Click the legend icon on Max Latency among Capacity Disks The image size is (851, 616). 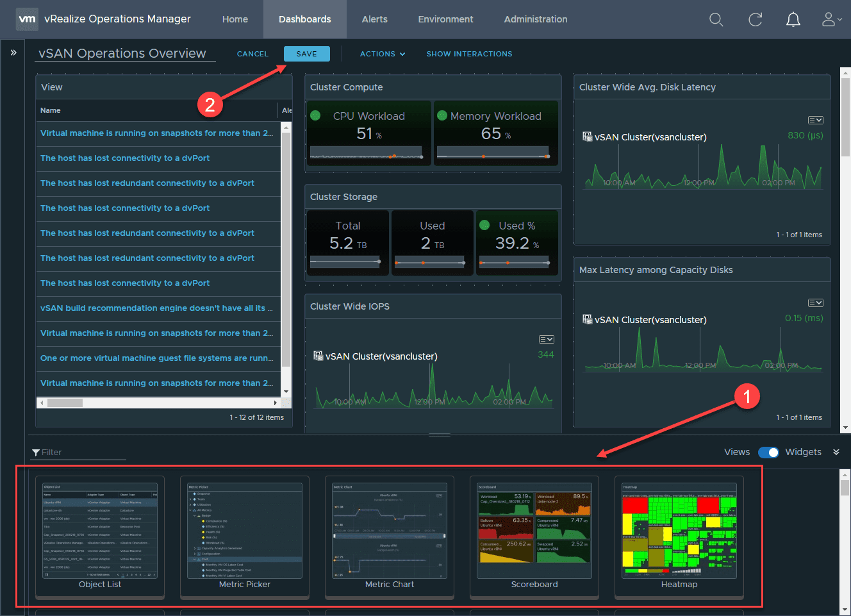coord(815,303)
